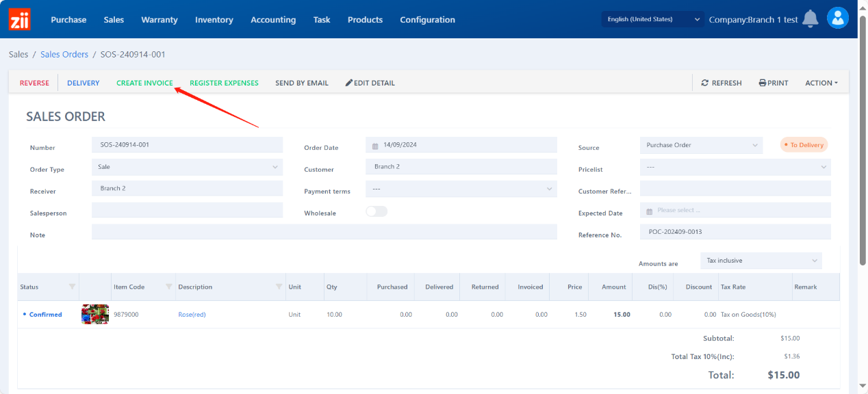This screenshot has height=394, width=868.
Task: Open the user profile avatar
Action: point(837,18)
